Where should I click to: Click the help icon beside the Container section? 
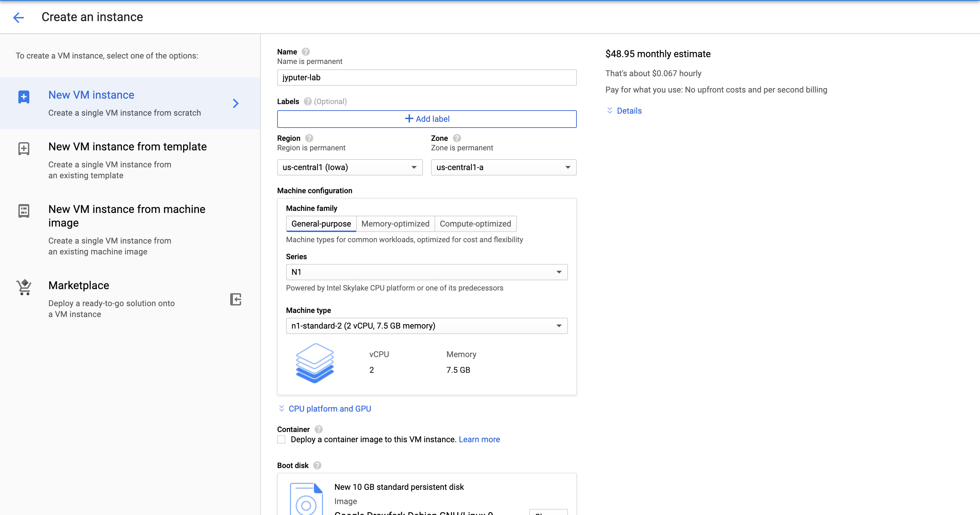point(318,429)
